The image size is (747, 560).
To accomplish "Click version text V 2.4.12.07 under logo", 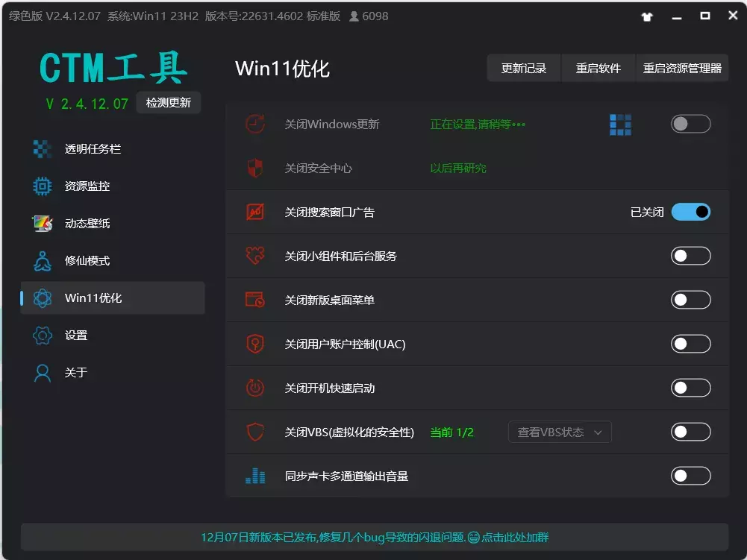I will (x=87, y=104).
